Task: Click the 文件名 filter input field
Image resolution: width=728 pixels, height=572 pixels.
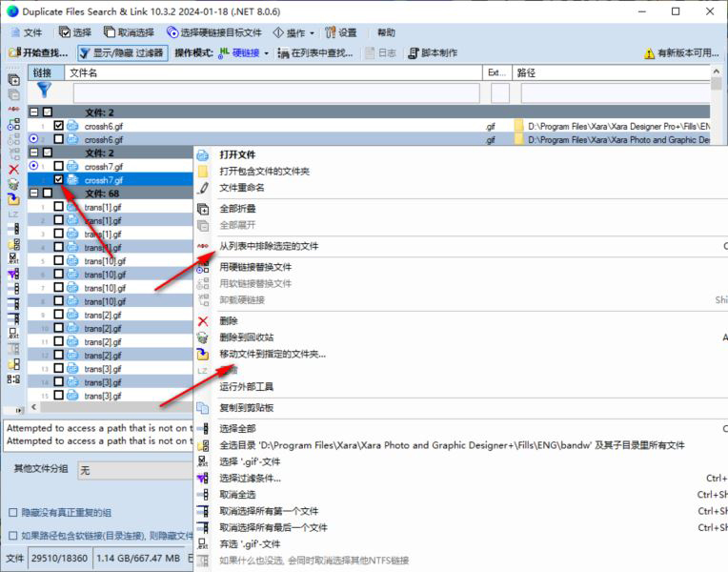Action: pyautogui.click(x=276, y=93)
